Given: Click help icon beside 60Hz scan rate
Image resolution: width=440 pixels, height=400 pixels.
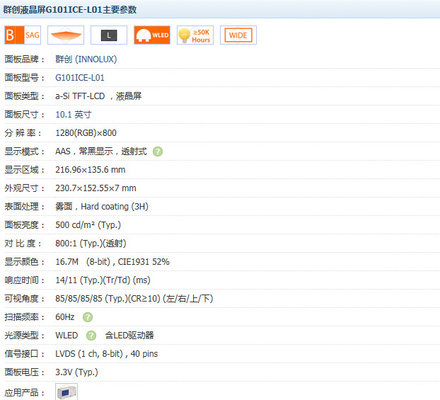Looking at the screenshot, I should pyautogui.click(x=88, y=317).
